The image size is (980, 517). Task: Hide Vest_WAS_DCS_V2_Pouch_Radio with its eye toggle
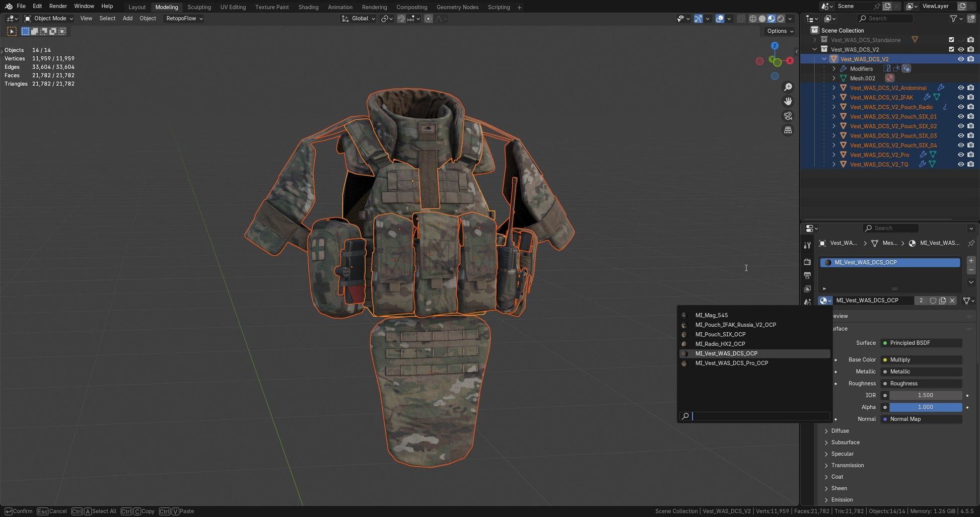961,107
